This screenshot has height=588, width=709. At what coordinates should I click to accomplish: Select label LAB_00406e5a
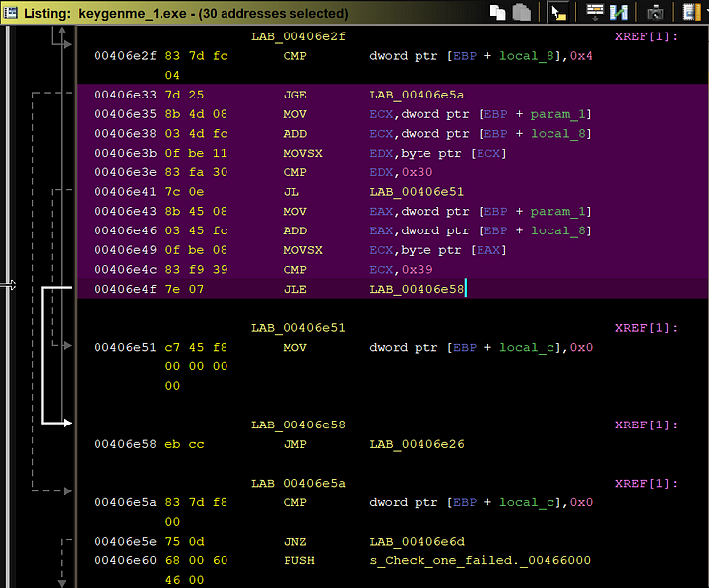tap(298, 483)
